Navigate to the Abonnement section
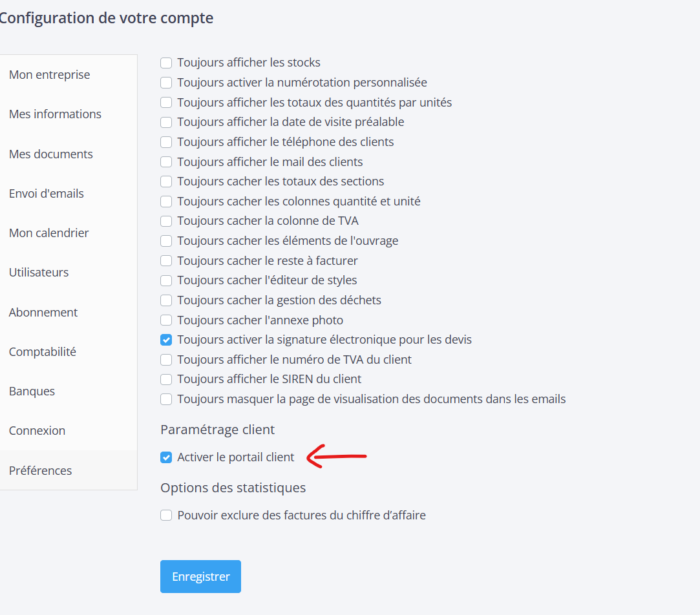 43,313
